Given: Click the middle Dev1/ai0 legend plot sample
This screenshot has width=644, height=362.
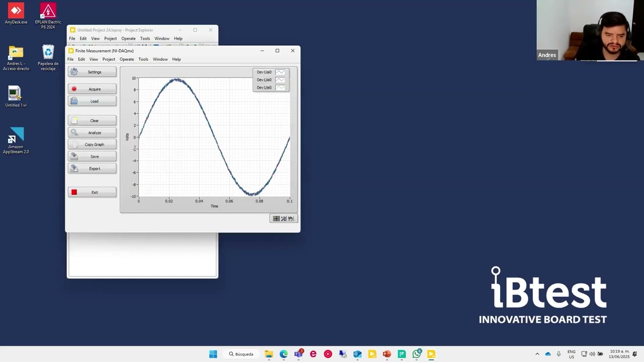Looking at the screenshot, I should 280,79.
